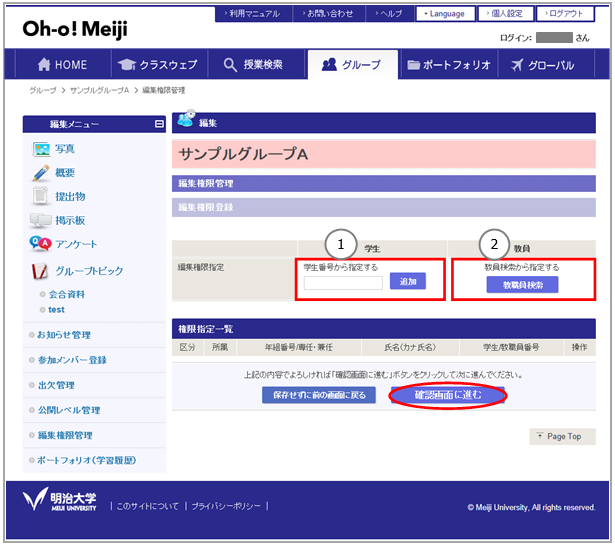This screenshot has height=544, width=615.
Task: Open ポートフォリオ(学習履歴) in sidebar
Action: 87,460
